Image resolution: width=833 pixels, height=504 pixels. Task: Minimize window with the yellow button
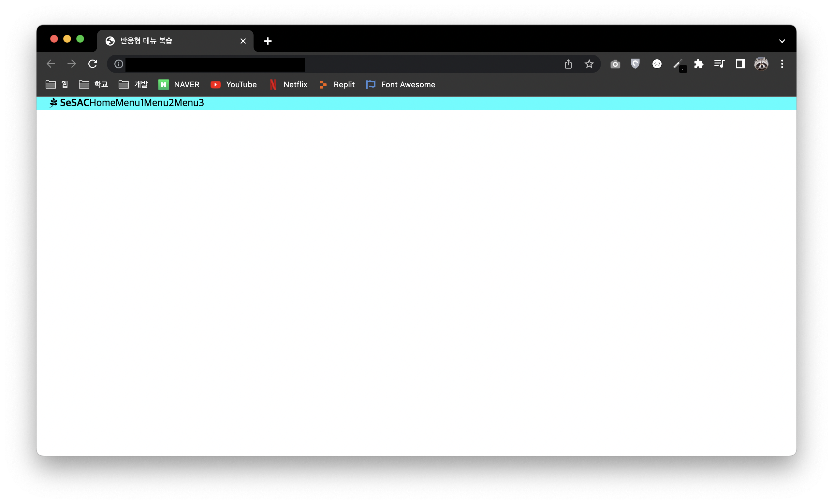click(x=67, y=39)
